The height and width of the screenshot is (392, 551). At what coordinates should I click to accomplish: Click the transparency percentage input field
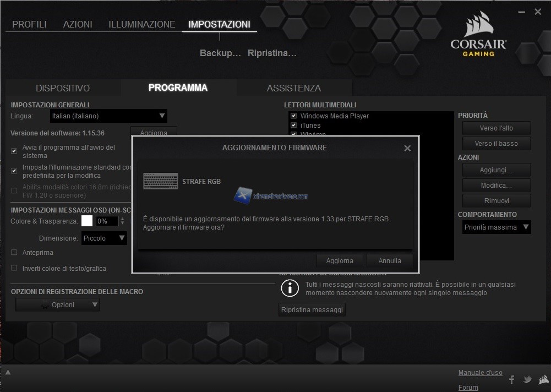point(108,221)
